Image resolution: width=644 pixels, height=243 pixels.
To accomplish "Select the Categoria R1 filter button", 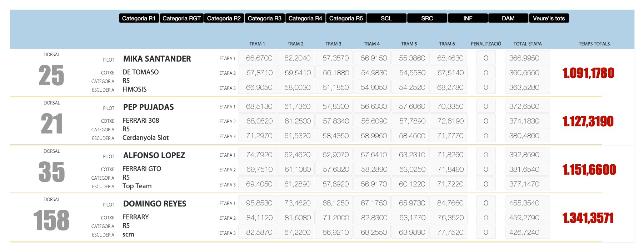I will coord(139,18).
